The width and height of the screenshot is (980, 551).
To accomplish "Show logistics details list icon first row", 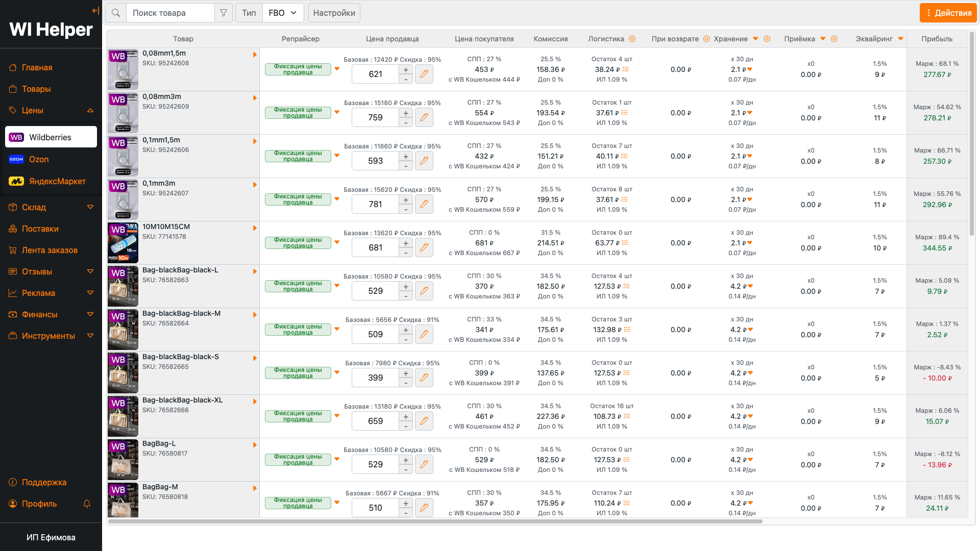I will coord(626,69).
